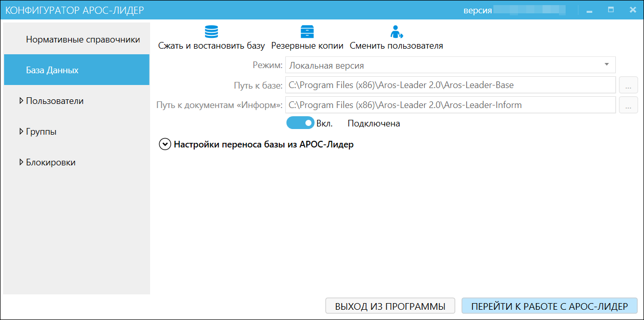Click the Настройки переноса базы из АРОС-Лидер heading
Viewport: 644px width, 320px height.
coord(264,144)
